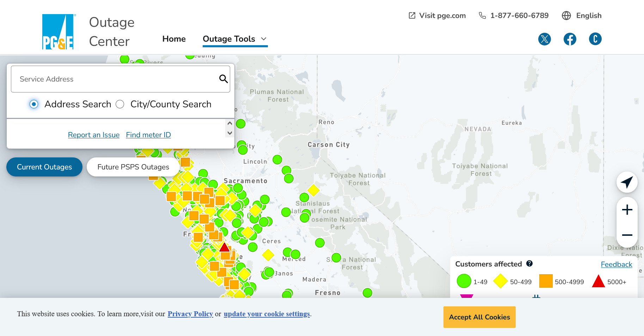644x336 pixels.
Task: Click the search magnifier icon
Action: coord(223,79)
